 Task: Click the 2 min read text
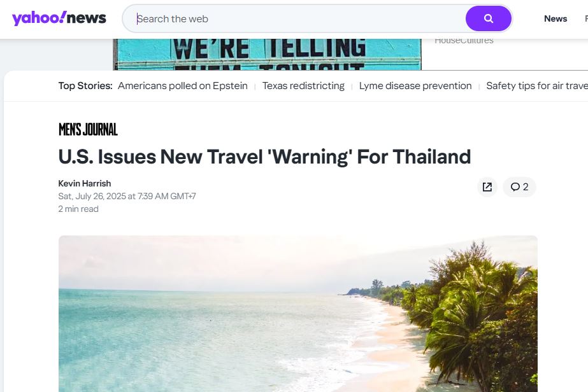point(78,209)
